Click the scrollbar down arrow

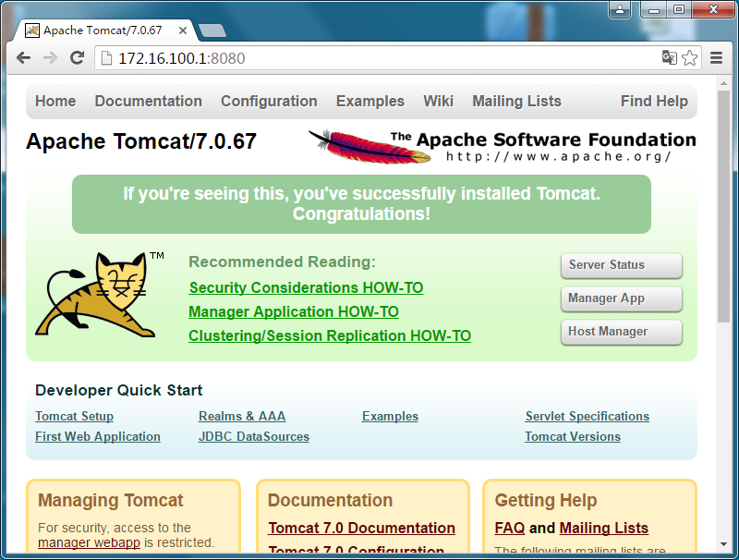click(x=723, y=544)
